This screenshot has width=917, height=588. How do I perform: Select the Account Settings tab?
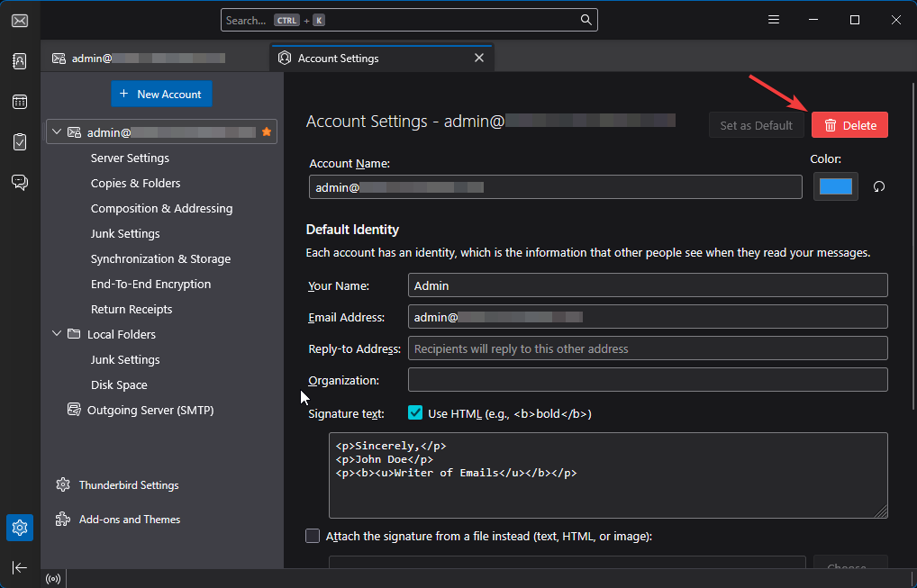click(x=382, y=58)
